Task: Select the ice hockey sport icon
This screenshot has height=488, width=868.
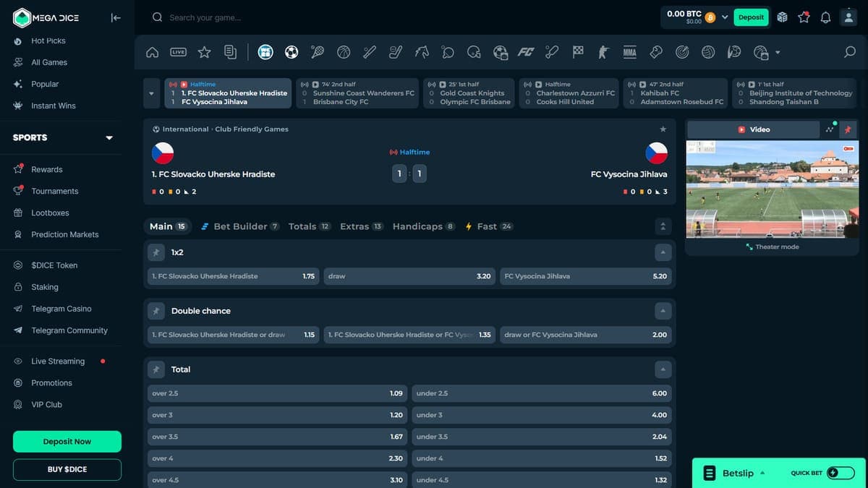Action: click(396, 52)
